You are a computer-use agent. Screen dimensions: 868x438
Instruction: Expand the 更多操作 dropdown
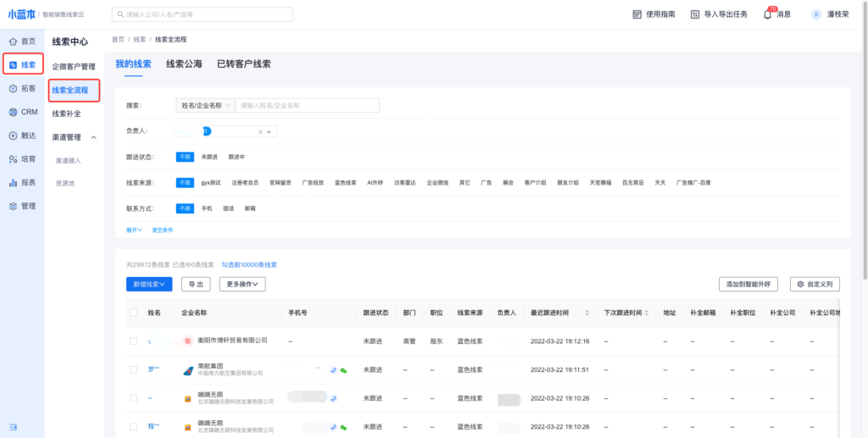tap(242, 285)
